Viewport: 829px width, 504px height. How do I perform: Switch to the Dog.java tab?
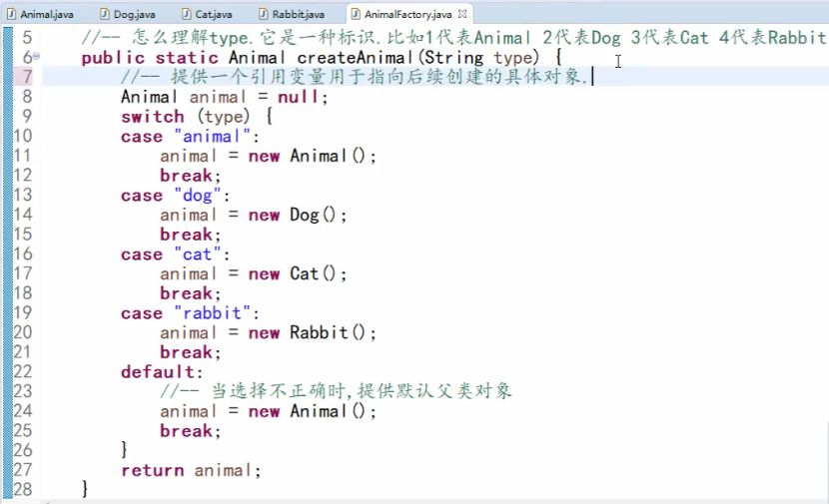128,14
